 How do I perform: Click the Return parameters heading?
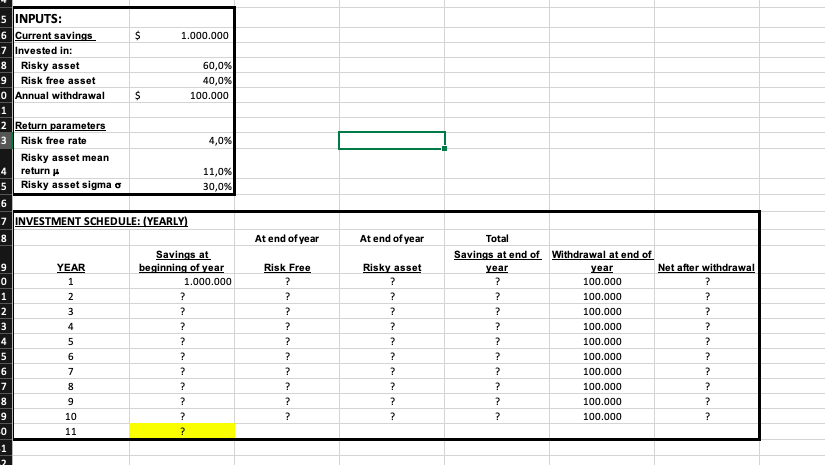click(x=60, y=125)
